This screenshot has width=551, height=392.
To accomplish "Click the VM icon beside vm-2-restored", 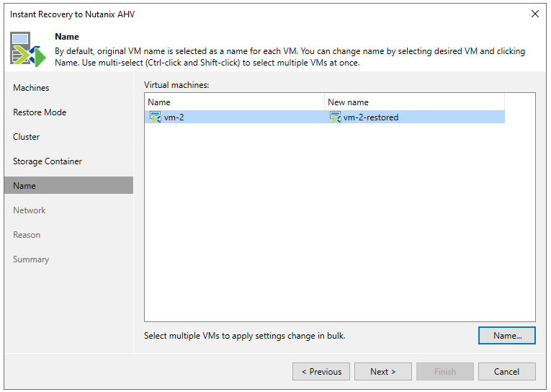I will (x=335, y=117).
